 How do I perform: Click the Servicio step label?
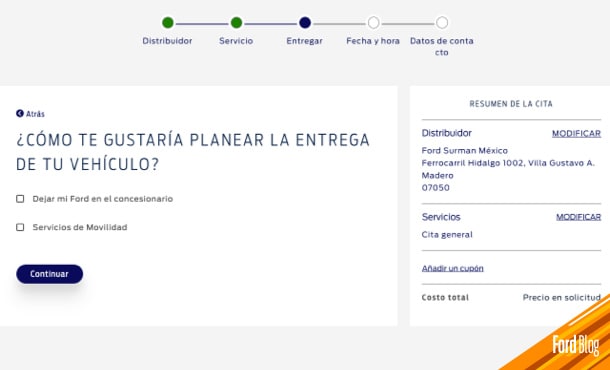[x=236, y=41]
